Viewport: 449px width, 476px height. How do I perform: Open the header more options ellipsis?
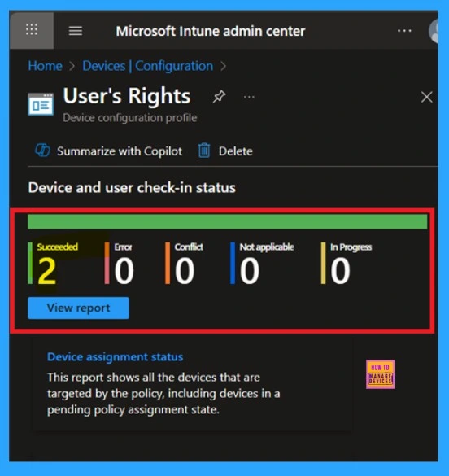404,31
